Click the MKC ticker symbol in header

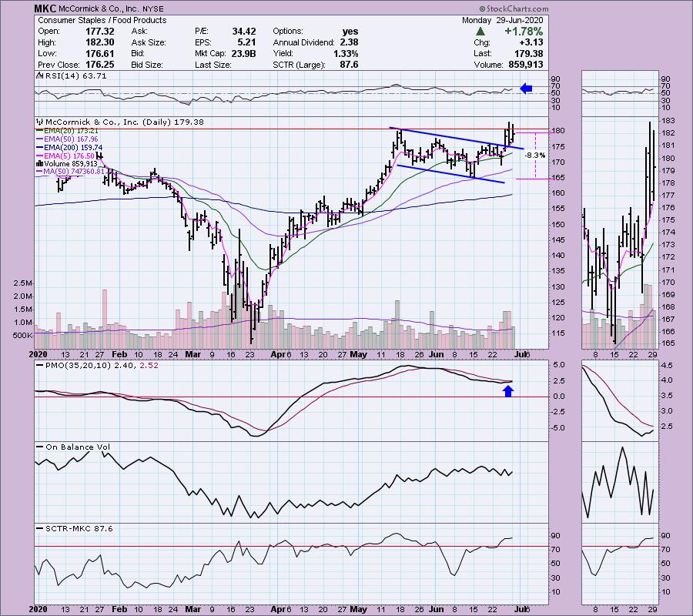[45, 8]
